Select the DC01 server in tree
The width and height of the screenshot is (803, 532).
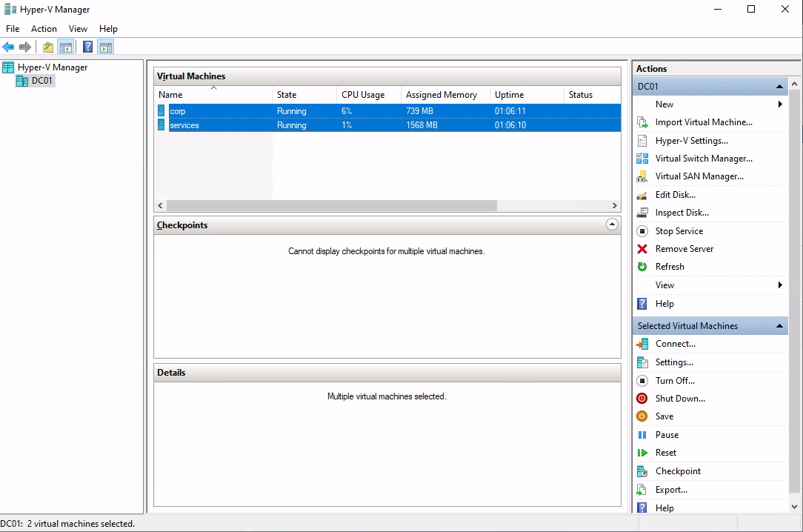coord(42,81)
